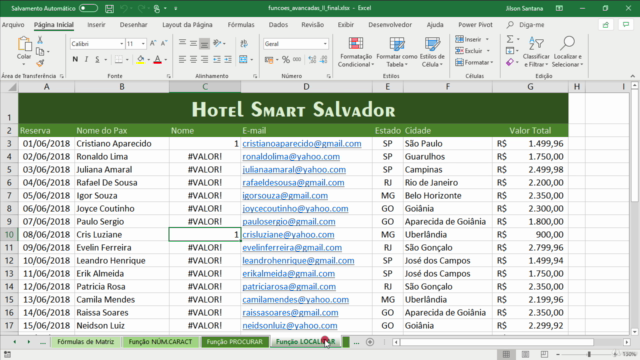Select cell with Uberlândia in row 10

(x=448, y=235)
